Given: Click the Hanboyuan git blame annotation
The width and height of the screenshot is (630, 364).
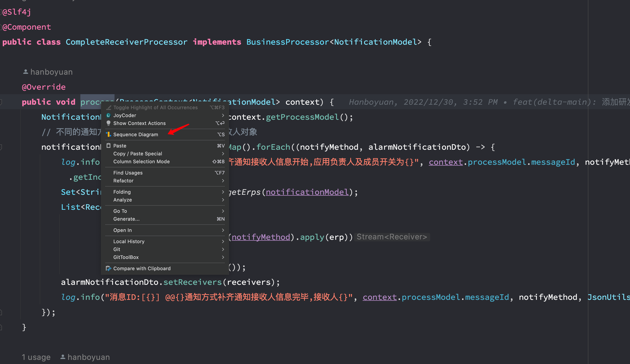Looking at the screenshot, I should (489, 102).
